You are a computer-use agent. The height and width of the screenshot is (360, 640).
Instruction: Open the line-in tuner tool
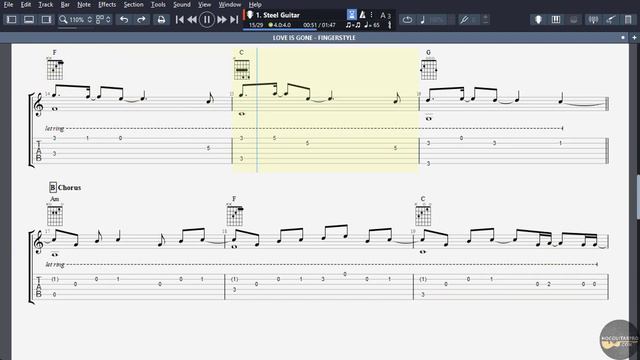[x=464, y=20]
